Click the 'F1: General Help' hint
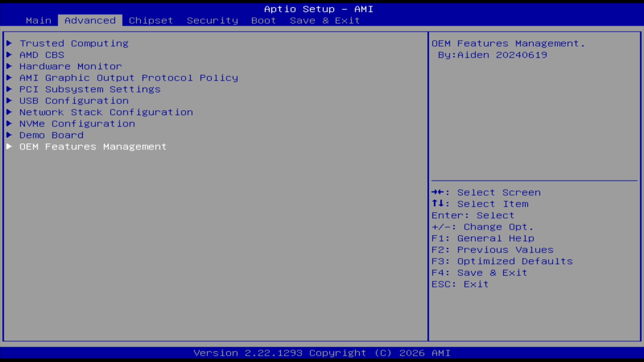644x362 pixels. coord(483,239)
